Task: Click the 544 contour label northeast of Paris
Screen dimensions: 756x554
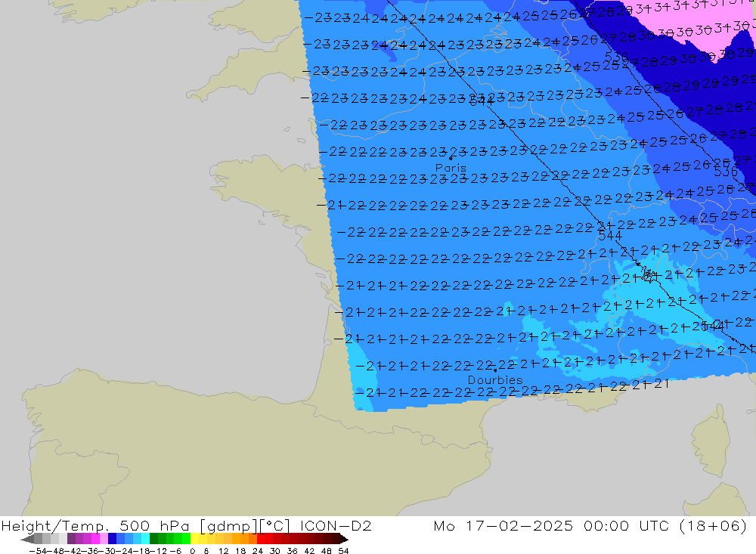Action: click(481, 101)
